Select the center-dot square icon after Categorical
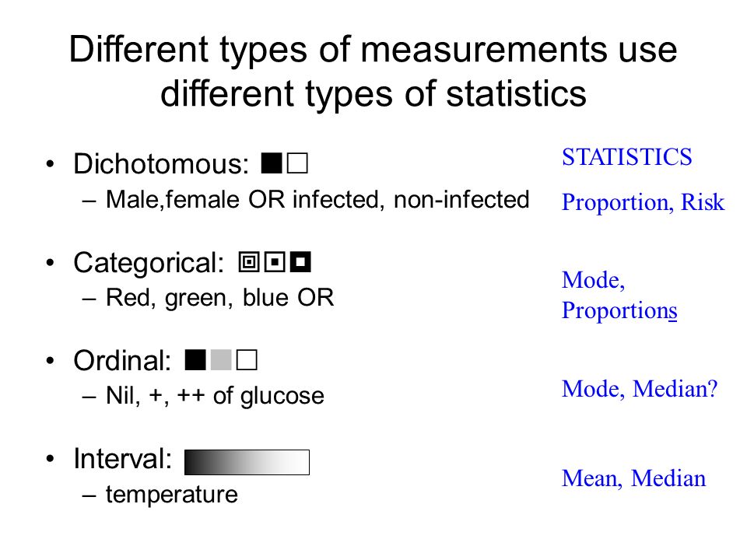747x560 pixels. pyautogui.click(x=275, y=262)
